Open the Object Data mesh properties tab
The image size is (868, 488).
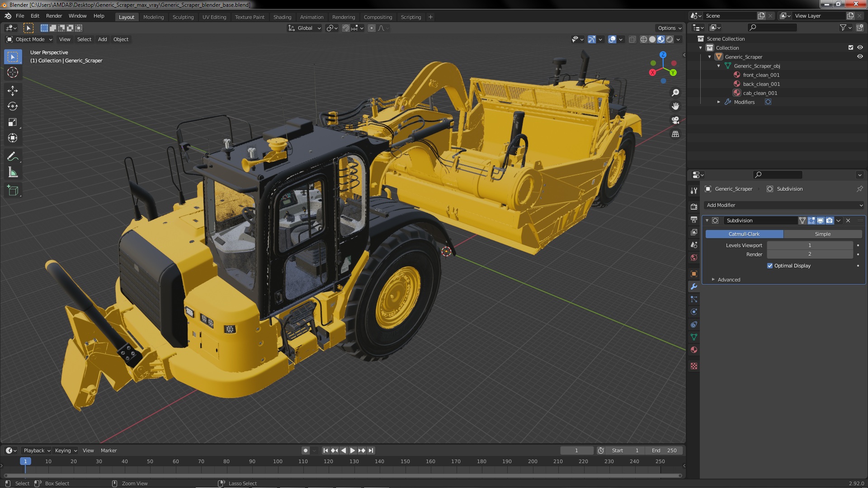[694, 337]
